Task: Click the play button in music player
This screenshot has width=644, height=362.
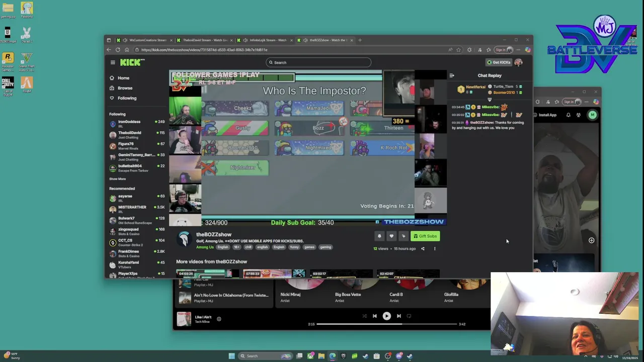Action: click(x=386, y=316)
